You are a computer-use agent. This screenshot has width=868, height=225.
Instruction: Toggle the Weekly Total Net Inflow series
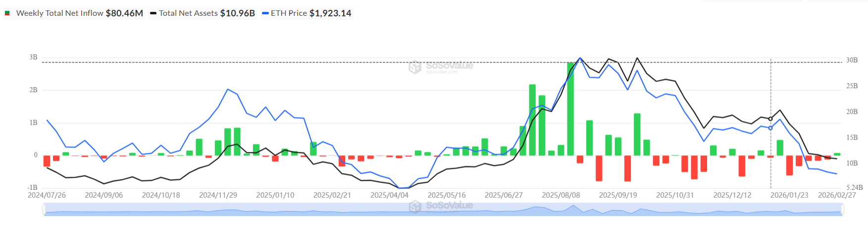(x=59, y=13)
